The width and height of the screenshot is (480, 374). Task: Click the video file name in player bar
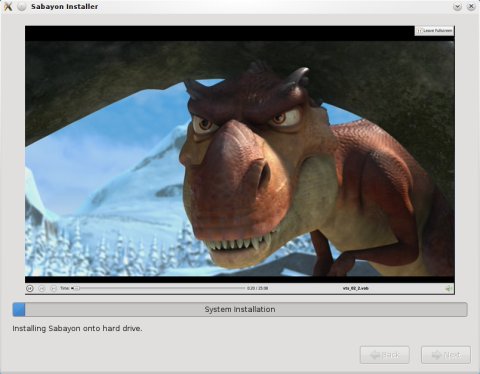click(356, 288)
